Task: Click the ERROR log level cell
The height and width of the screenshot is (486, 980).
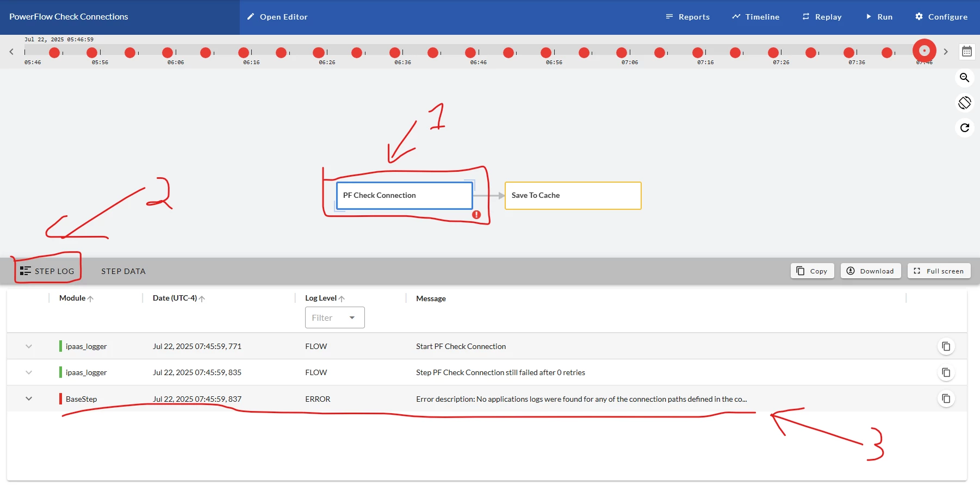Action: click(318, 399)
